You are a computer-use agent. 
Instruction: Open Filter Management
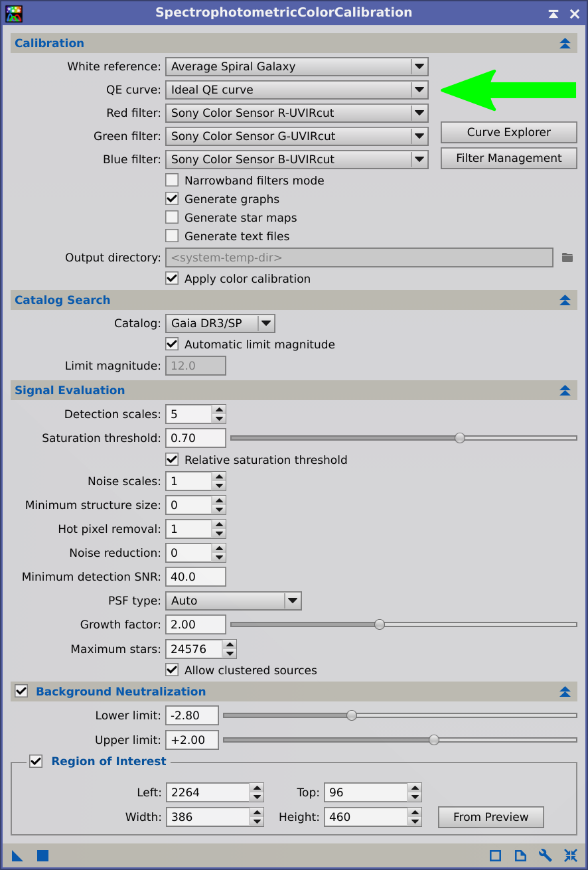tap(509, 158)
